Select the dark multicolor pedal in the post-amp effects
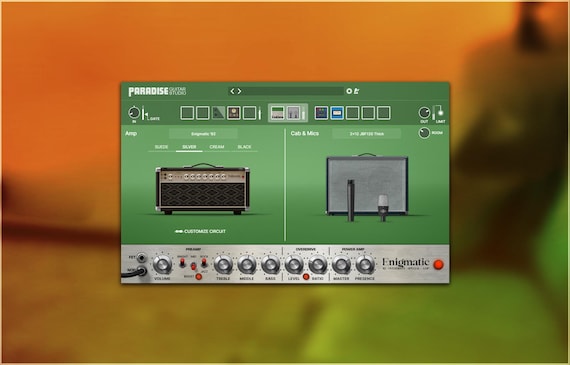This screenshot has height=365, width=570. (321, 113)
